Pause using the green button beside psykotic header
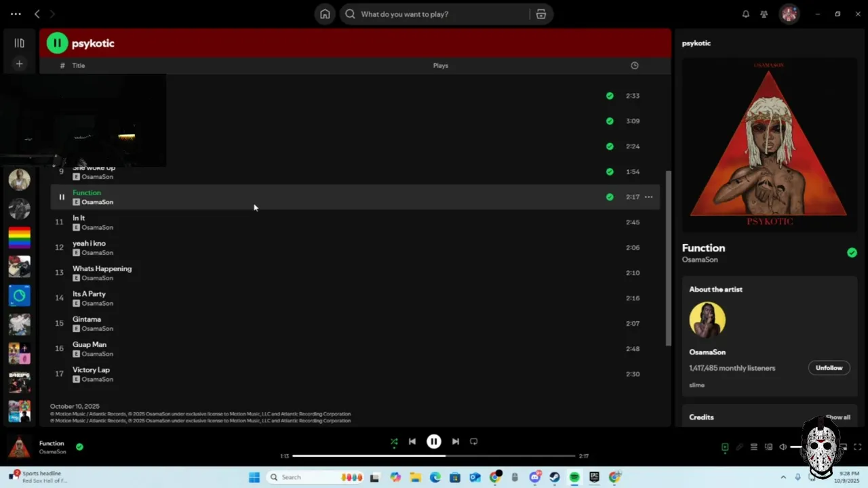 click(57, 43)
